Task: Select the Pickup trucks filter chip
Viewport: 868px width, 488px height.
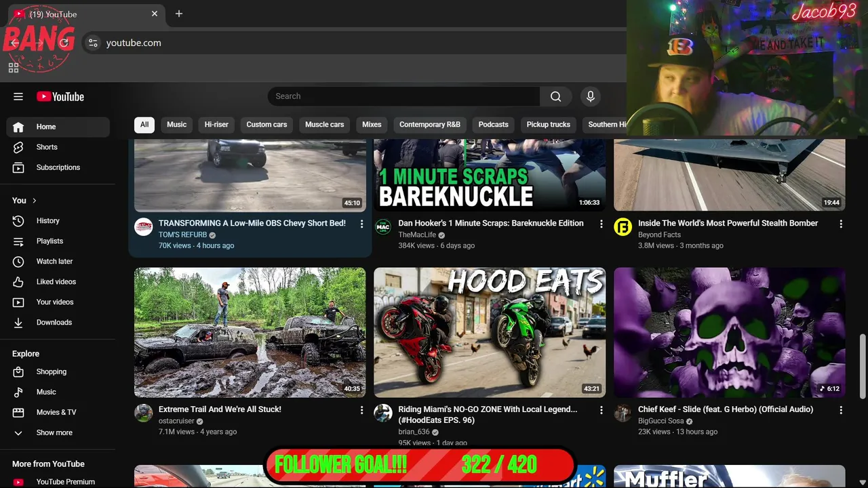Action: 548,125
